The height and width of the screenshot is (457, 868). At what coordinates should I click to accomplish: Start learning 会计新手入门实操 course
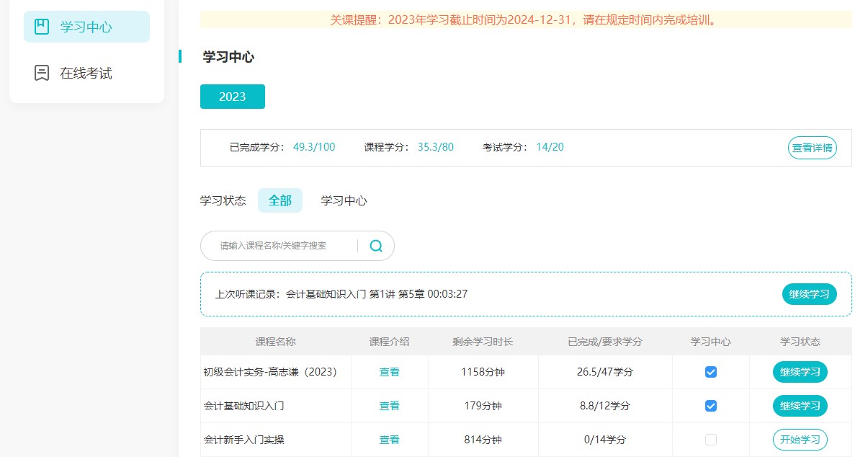click(x=800, y=440)
